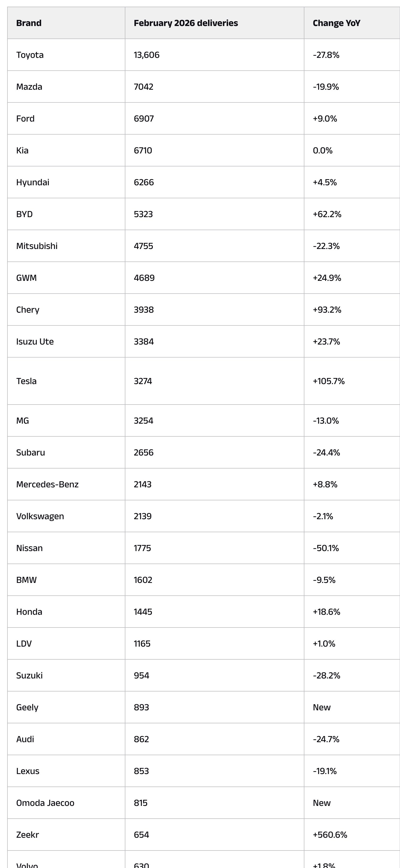The image size is (400, 868).
Task: Click the Change YoY column header
Action: 336,23
